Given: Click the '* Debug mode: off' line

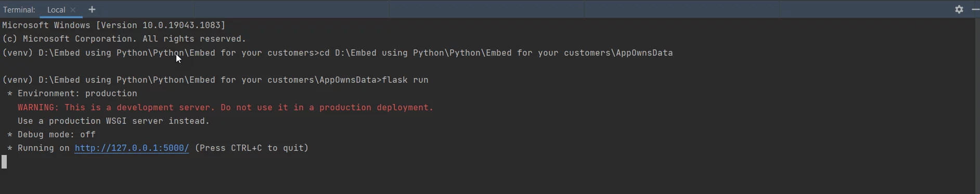Looking at the screenshot, I should click(51, 135).
